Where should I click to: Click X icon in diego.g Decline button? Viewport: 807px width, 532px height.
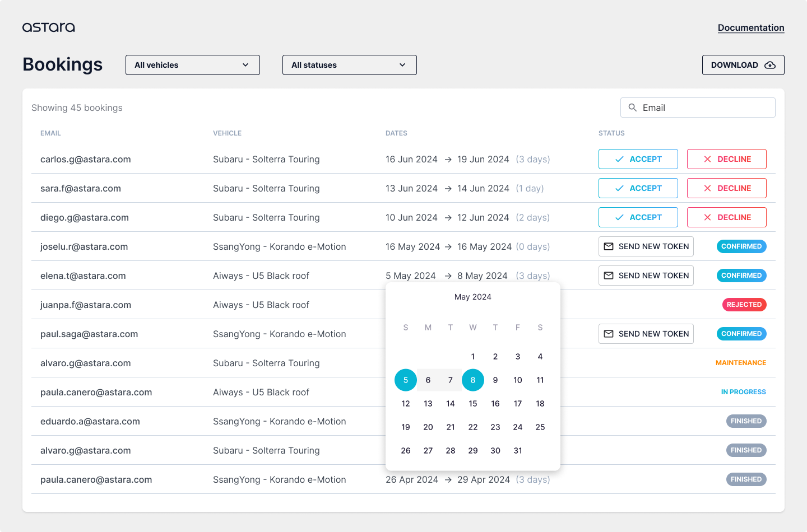click(x=707, y=217)
